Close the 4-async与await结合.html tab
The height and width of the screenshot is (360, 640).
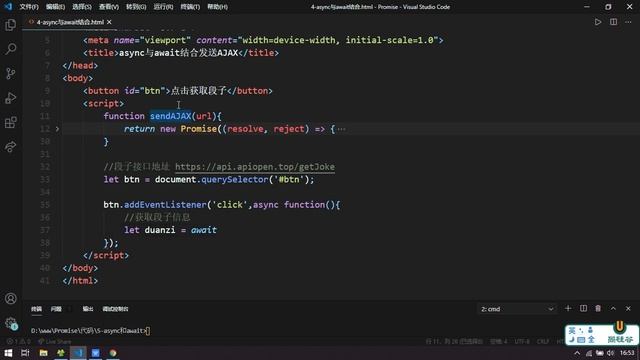point(109,22)
